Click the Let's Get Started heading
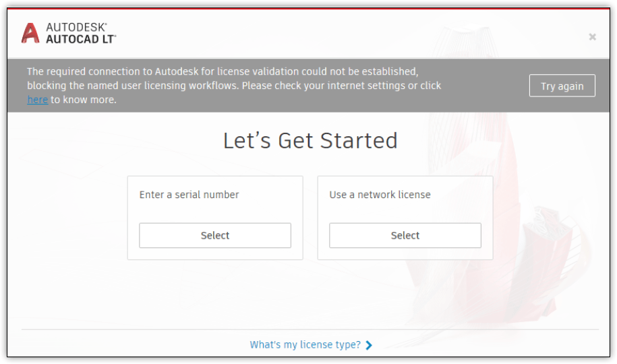 coord(310,141)
